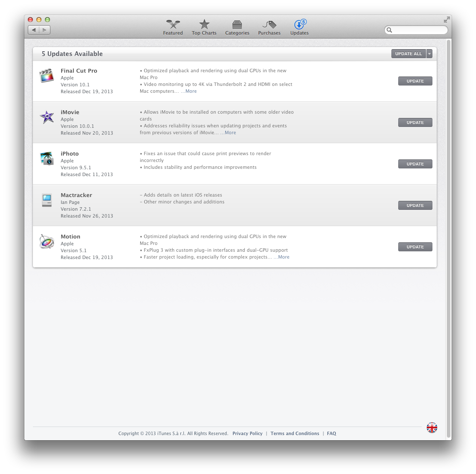476x474 pixels.
Task: Open the Categories drawer icon
Action: click(237, 24)
